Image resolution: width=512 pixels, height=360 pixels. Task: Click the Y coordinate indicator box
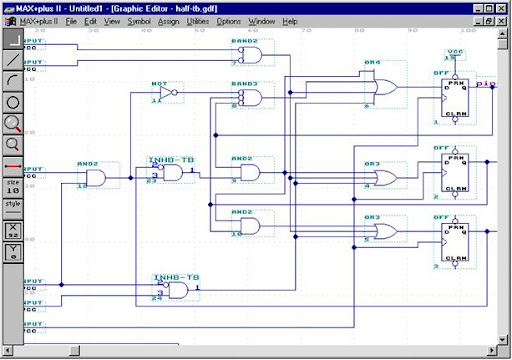13,252
